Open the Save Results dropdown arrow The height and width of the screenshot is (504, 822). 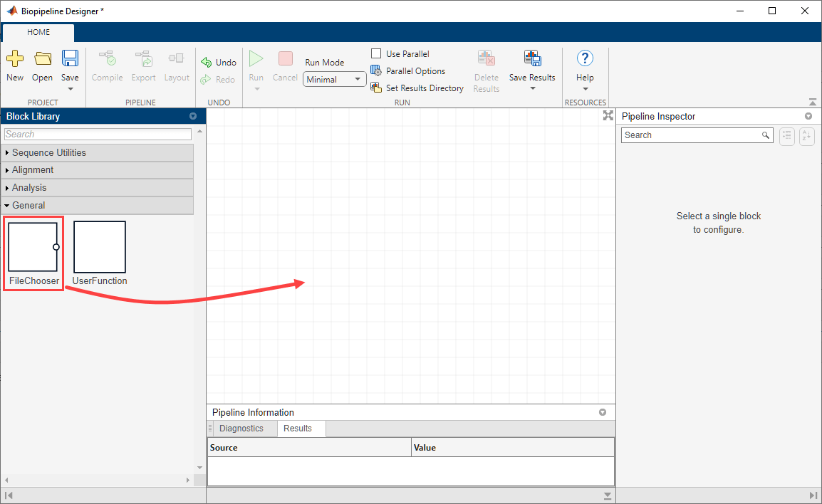click(533, 88)
